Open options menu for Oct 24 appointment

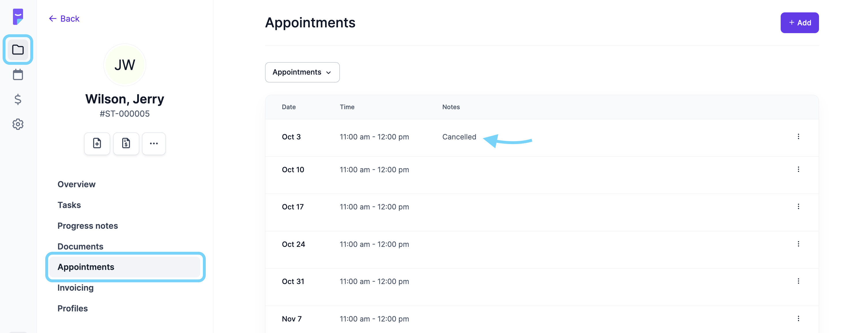[x=798, y=244]
